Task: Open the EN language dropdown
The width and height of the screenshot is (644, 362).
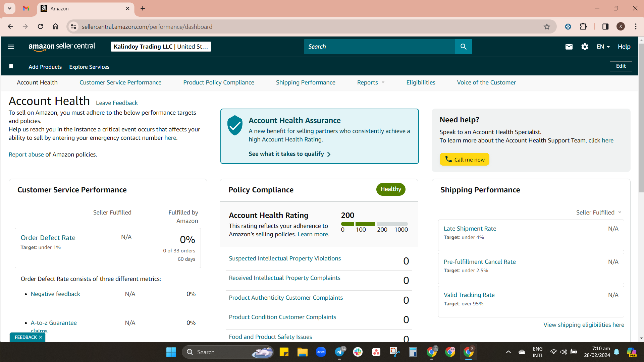Action: coord(603,47)
